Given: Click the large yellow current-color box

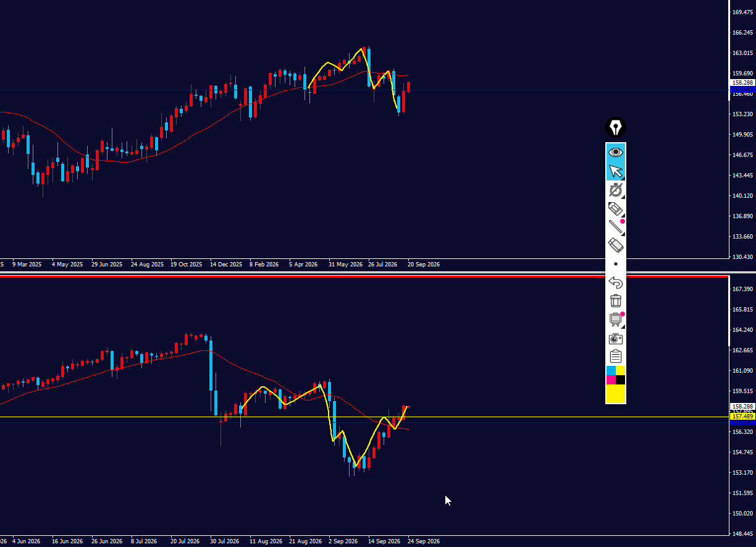Looking at the screenshot, I should click(x=616, y=393).
